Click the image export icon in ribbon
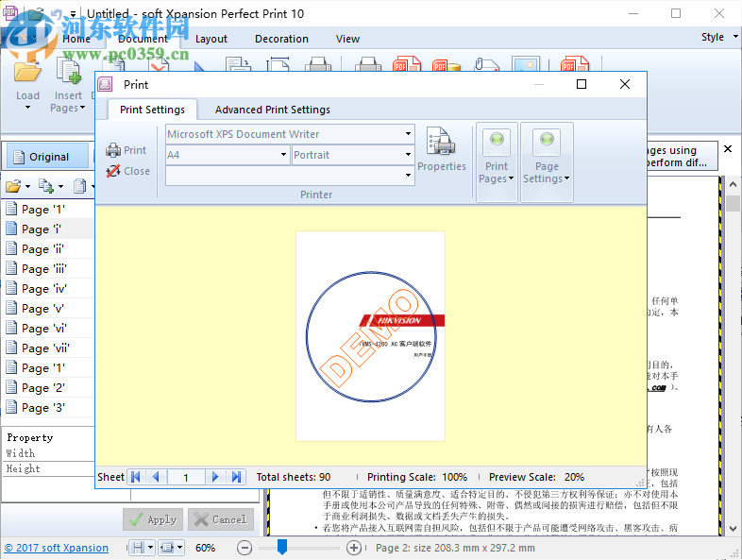742x560 pixels. point(526,64)
